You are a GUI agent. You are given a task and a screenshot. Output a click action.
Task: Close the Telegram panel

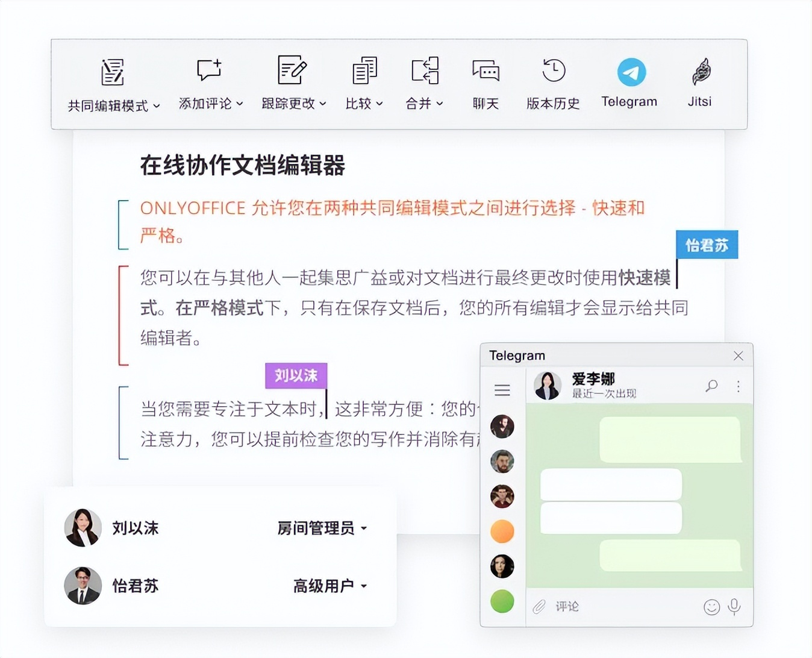[x=739, y=356]
